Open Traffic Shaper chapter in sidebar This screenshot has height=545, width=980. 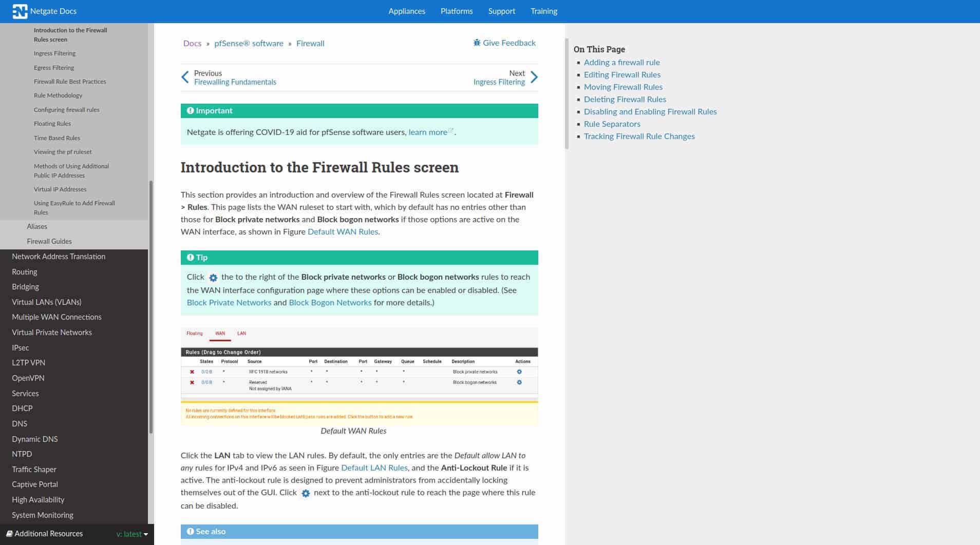[34, 470]
